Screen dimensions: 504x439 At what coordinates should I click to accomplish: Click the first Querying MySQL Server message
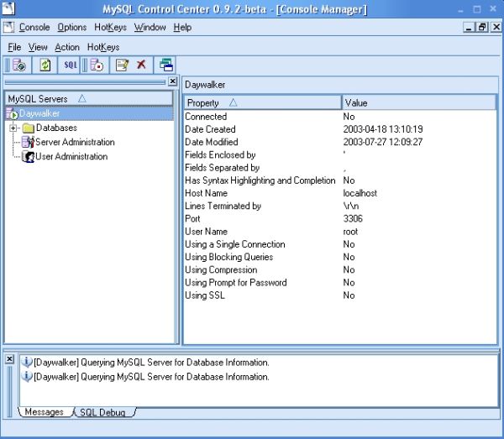pos(151,363)
